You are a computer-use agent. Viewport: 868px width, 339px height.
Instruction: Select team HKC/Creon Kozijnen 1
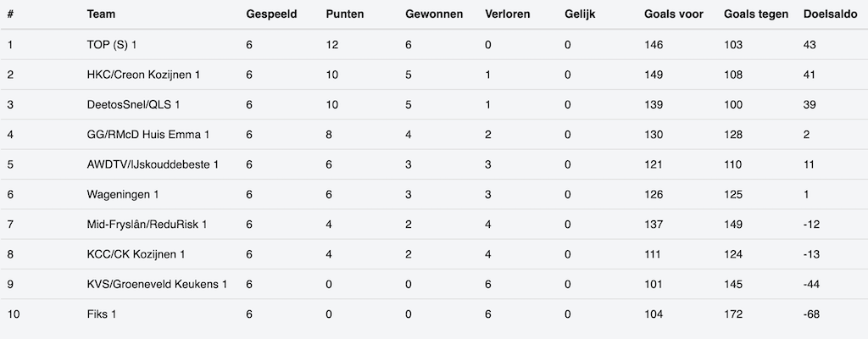click(x=143, y=75)
